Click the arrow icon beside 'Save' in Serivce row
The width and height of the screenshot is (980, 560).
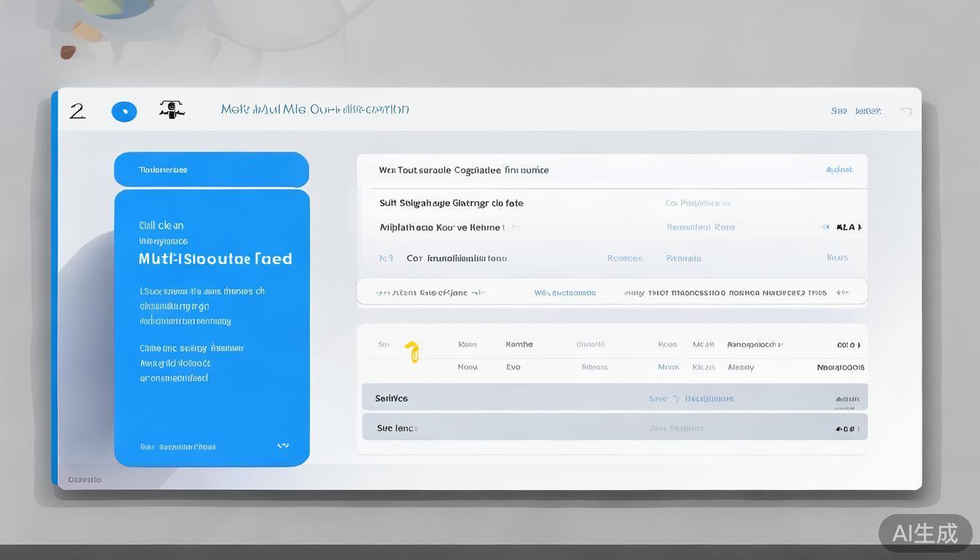tap(676, 399)
